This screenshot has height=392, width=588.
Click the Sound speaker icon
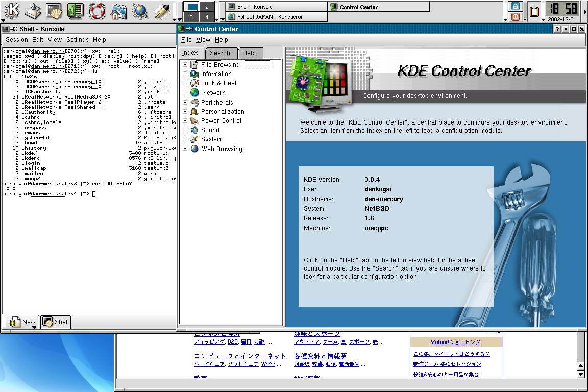coord(194,130)
